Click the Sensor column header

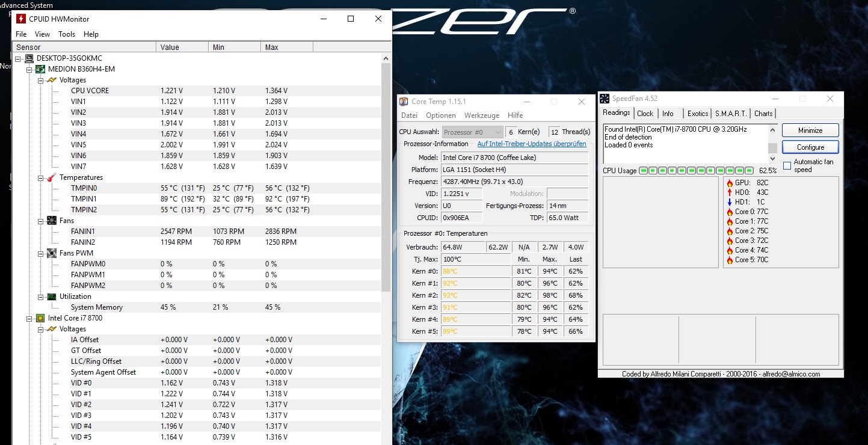(x=85, y=48)
